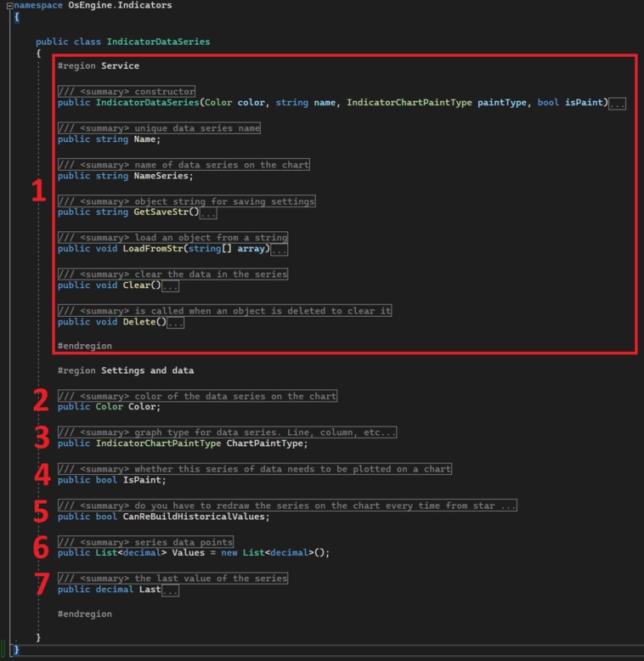
Task: Click OsEngine.Indicators namespace name
Action: 120,5
